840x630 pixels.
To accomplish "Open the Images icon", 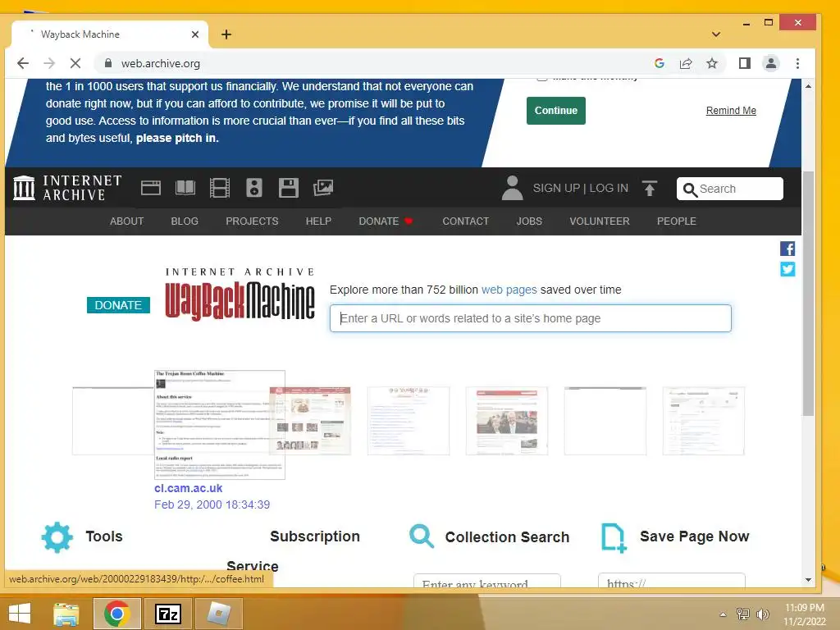I will coord(323,188).
